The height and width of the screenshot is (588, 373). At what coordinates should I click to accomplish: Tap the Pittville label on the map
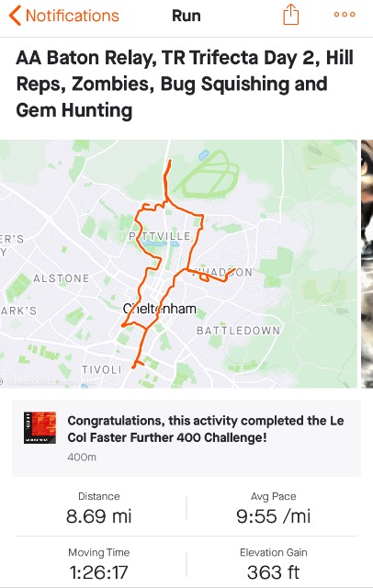tap(161, 236)
